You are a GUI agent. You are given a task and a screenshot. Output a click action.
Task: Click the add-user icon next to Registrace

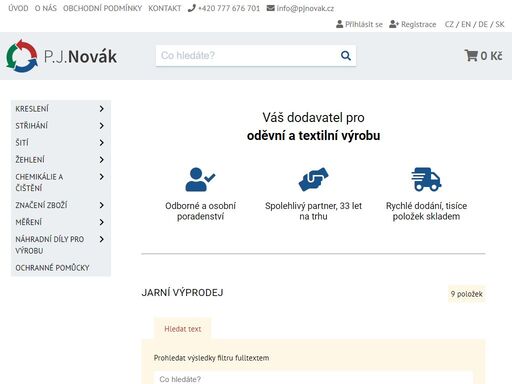coord(394,24)
